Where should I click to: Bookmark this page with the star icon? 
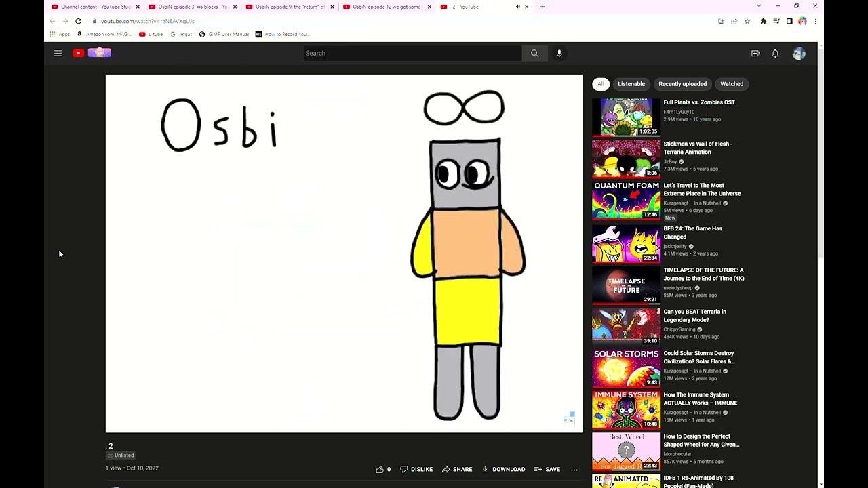coord(747,21)
